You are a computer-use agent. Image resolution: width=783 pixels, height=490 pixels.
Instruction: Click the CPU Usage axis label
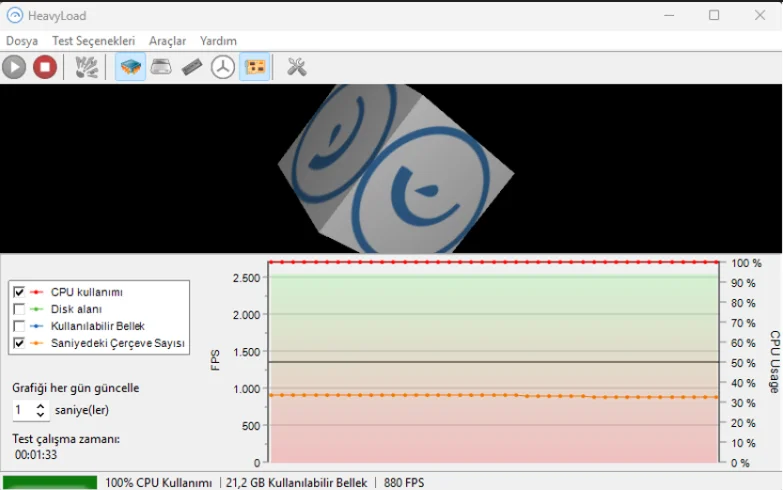(x=775, y=362)
